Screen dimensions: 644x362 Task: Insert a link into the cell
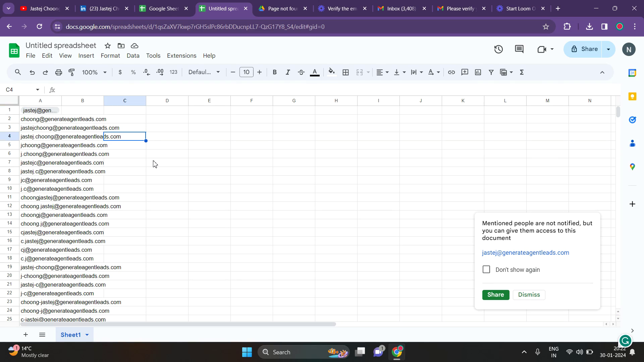pos(451,72)
